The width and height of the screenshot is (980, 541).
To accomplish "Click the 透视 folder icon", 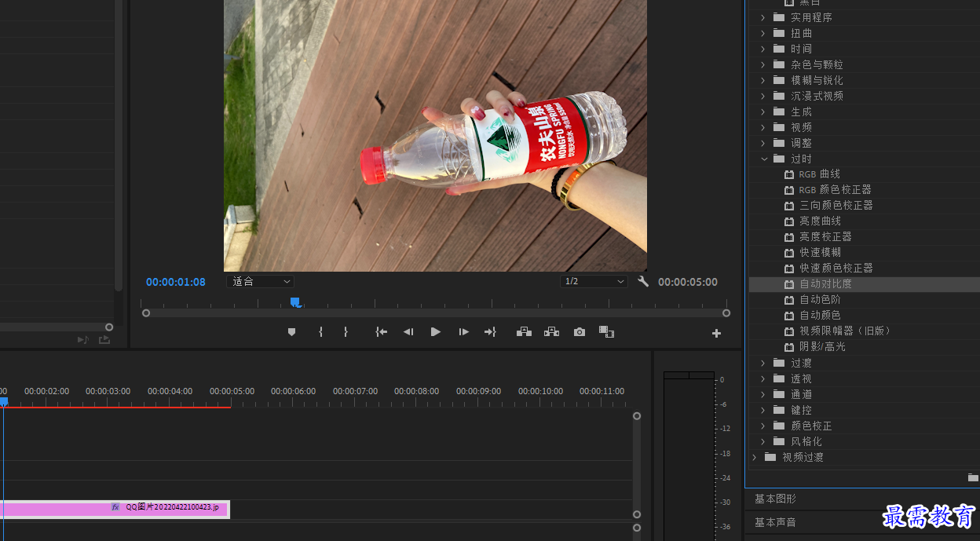I will coord(779,378).
